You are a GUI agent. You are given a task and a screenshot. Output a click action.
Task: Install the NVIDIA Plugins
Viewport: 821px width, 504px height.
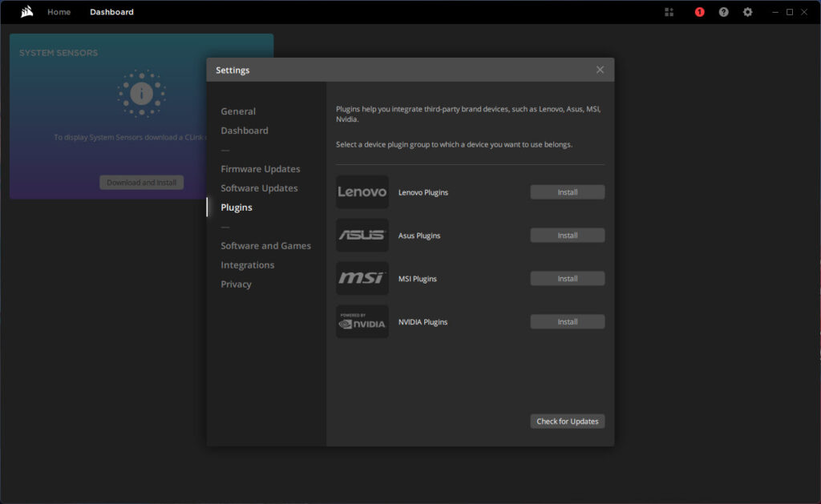coord(567,322)
